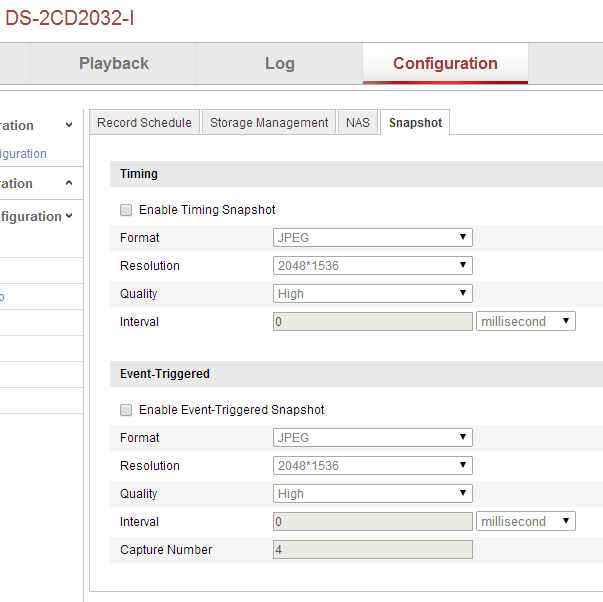Select the Configuration tab
603x602 pixels.
pos(445,63)
